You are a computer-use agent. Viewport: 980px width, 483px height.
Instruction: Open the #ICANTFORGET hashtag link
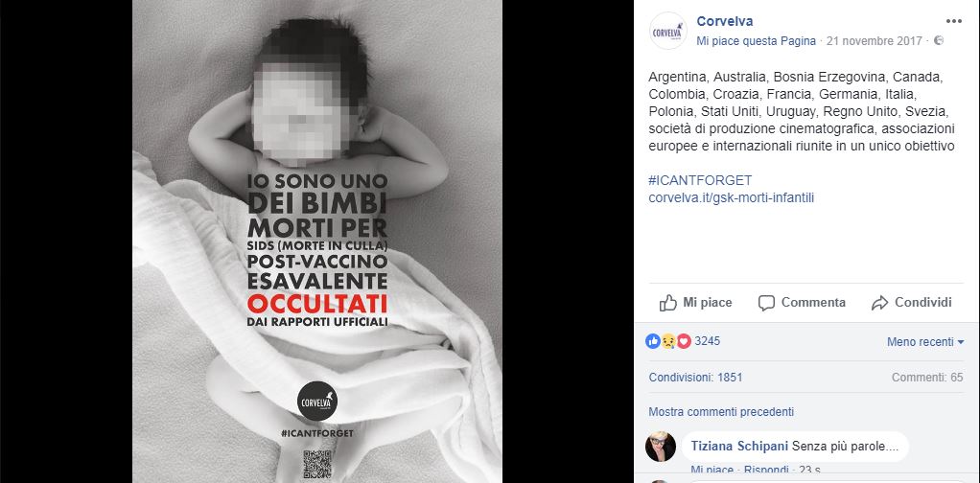(700, 181)
